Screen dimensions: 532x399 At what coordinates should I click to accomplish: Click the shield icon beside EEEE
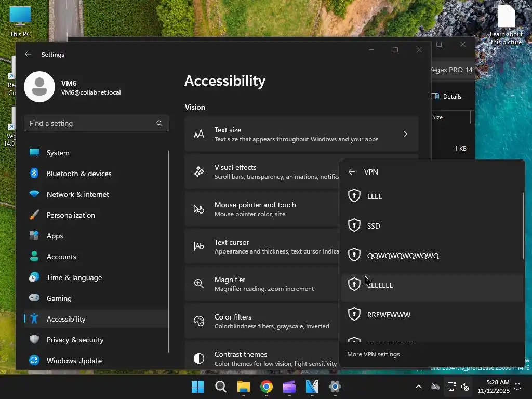(x=354, y=195)
